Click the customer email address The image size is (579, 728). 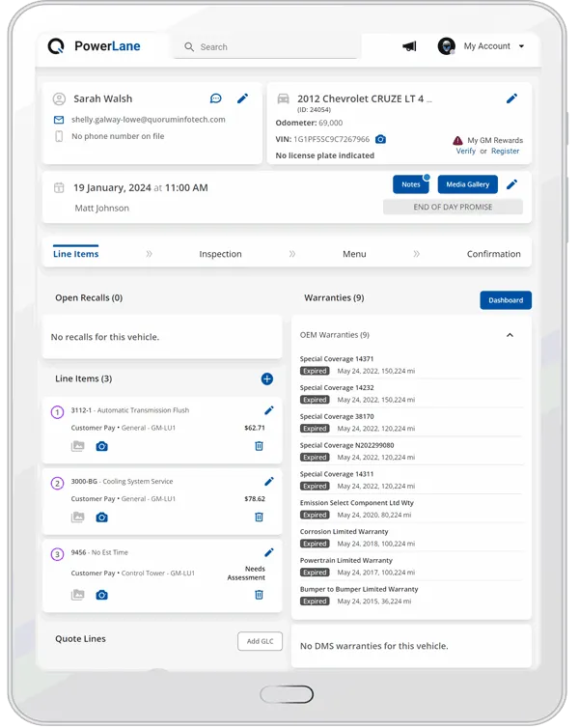(x=149, y=120)
